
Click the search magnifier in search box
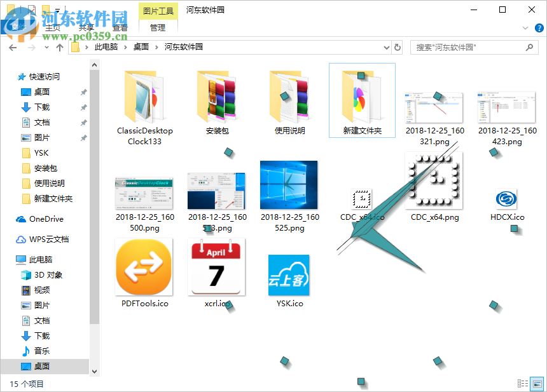(x=530, y=47)
